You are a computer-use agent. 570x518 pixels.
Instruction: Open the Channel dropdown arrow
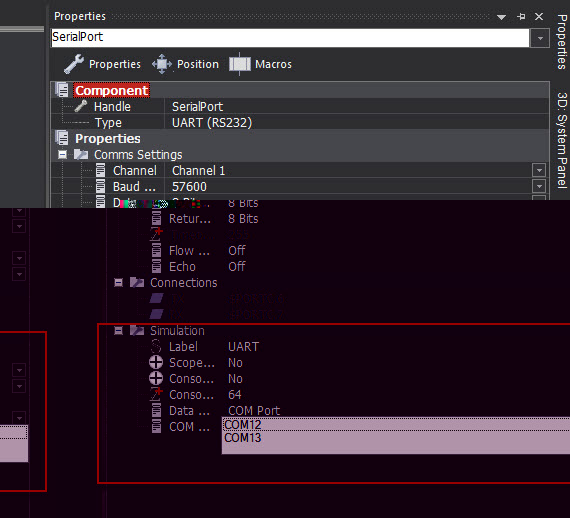[539, 170]
